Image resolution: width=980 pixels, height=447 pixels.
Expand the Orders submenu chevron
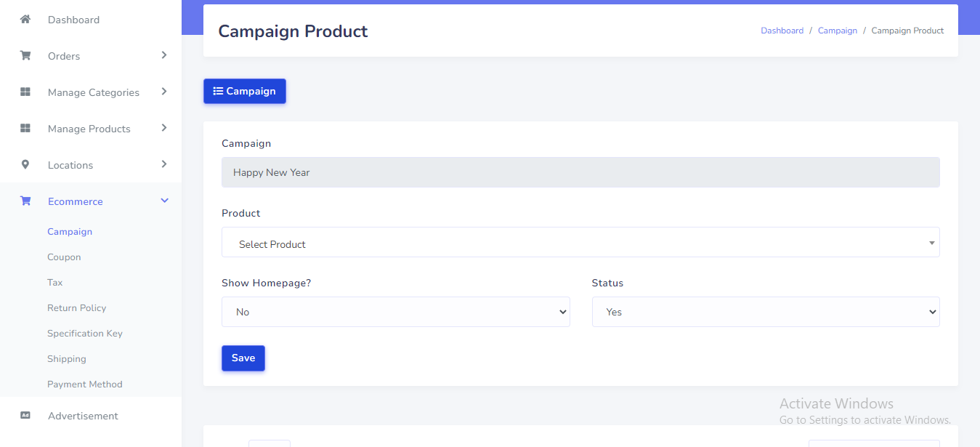click(164, 55)
